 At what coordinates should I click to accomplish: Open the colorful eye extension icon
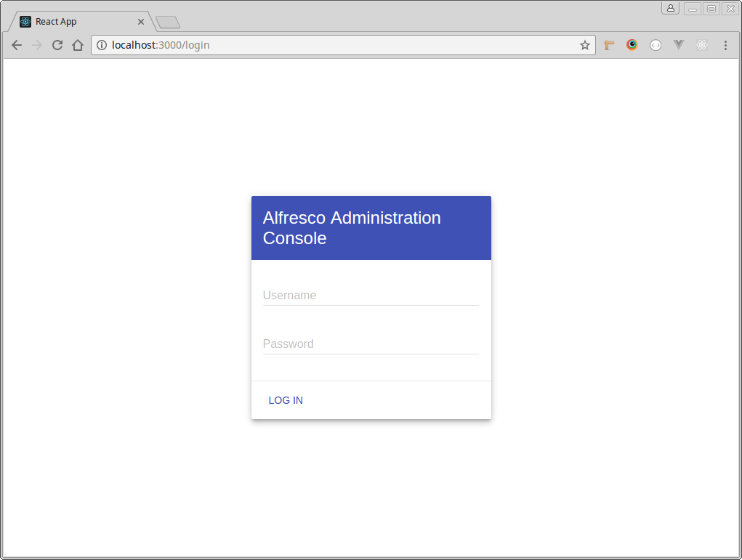pyautogui.click(x=632, y=45)
